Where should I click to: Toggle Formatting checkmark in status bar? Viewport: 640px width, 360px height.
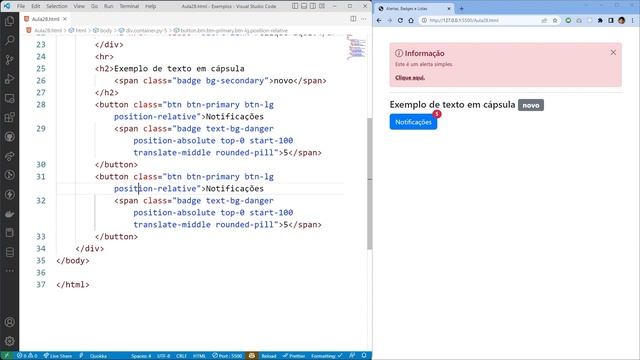pyautogui.click(x=327, y=356)
